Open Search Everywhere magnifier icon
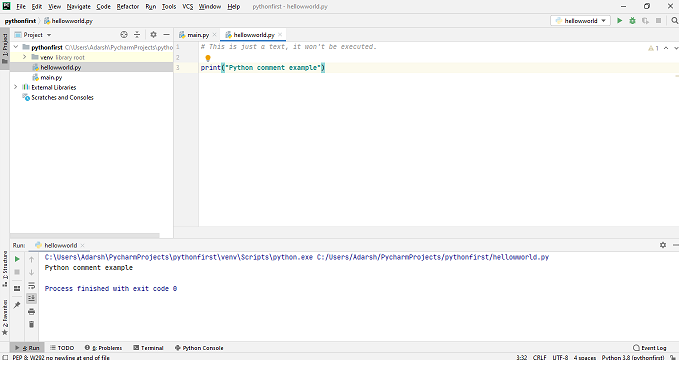This screenshot has width=679, height=366. tap(675, 20)
